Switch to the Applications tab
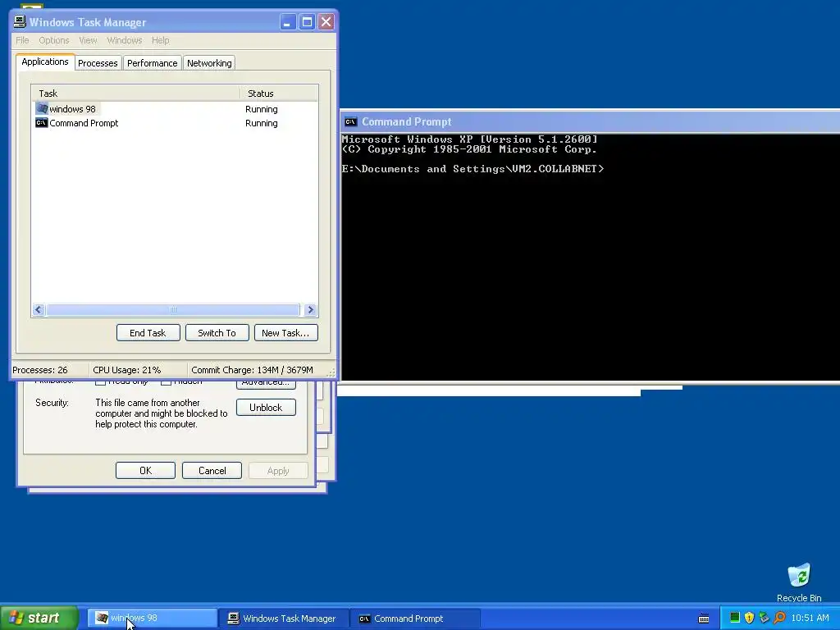Screen dimensions: 840x630 pyautogui.click(x=45, y=62)
